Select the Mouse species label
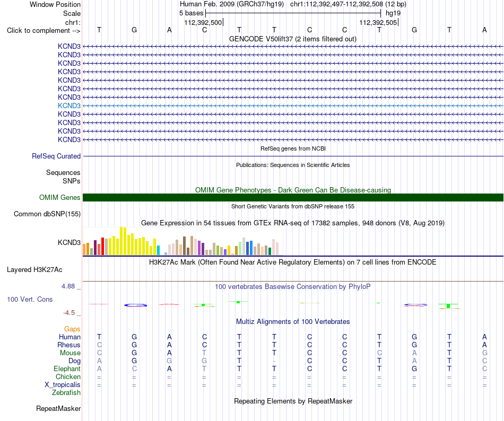Screen dimensions: 504x421 click(70, 353)
